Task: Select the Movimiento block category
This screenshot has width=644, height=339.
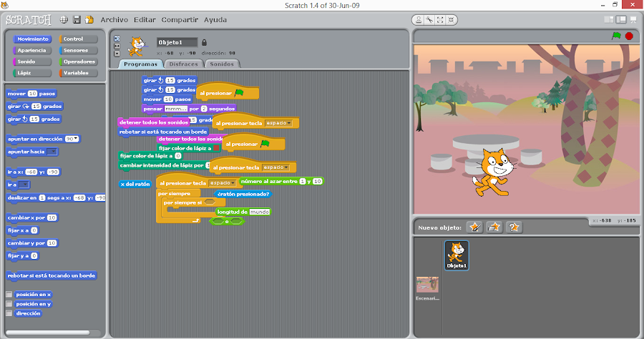Action: (32, 39)
